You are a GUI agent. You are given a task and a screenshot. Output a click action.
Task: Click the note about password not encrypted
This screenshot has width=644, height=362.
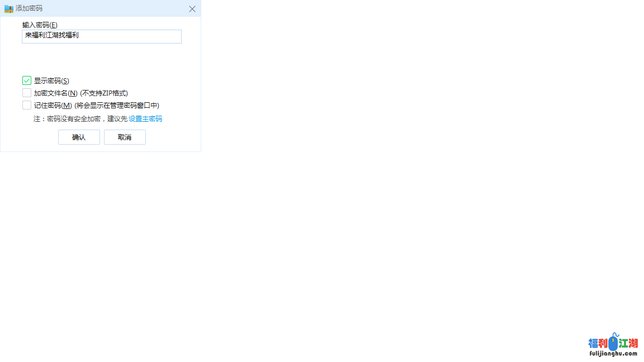pyautogui.click(x=80, y=119)
